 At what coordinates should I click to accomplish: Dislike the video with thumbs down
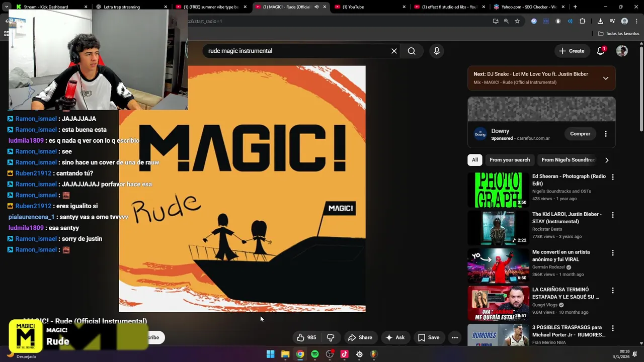[x=331, y=337]
